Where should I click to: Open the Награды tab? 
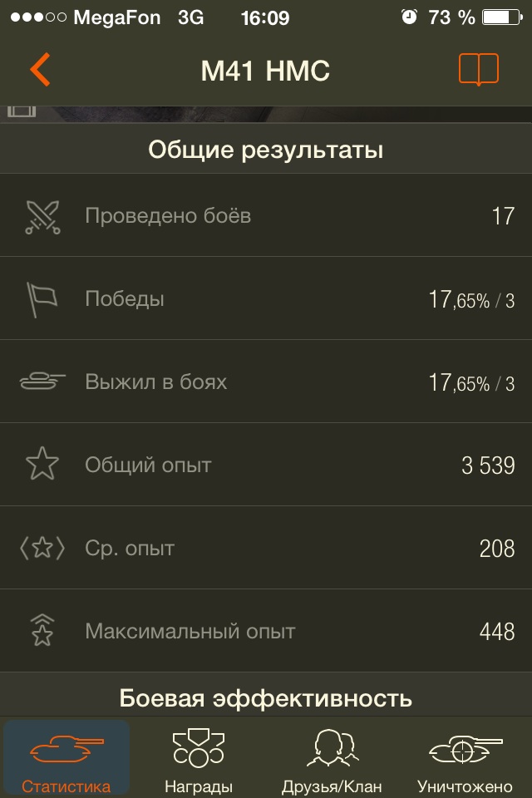click(x=199, y=758)
